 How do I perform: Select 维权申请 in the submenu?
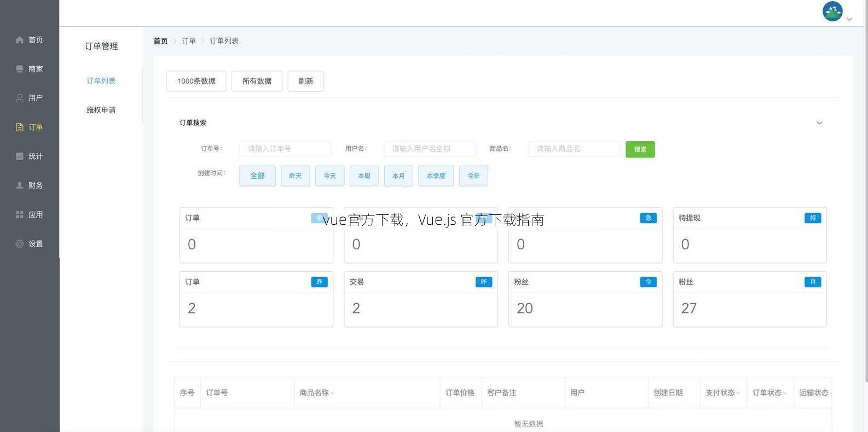[101, 110]
